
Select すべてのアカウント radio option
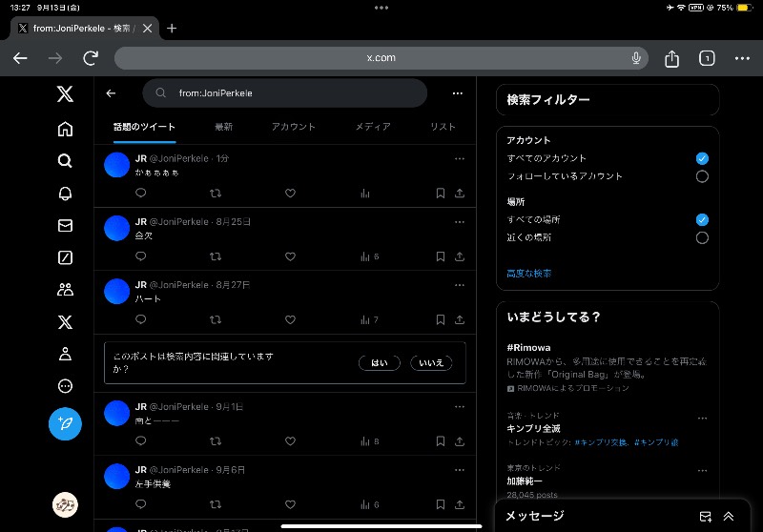702,158
